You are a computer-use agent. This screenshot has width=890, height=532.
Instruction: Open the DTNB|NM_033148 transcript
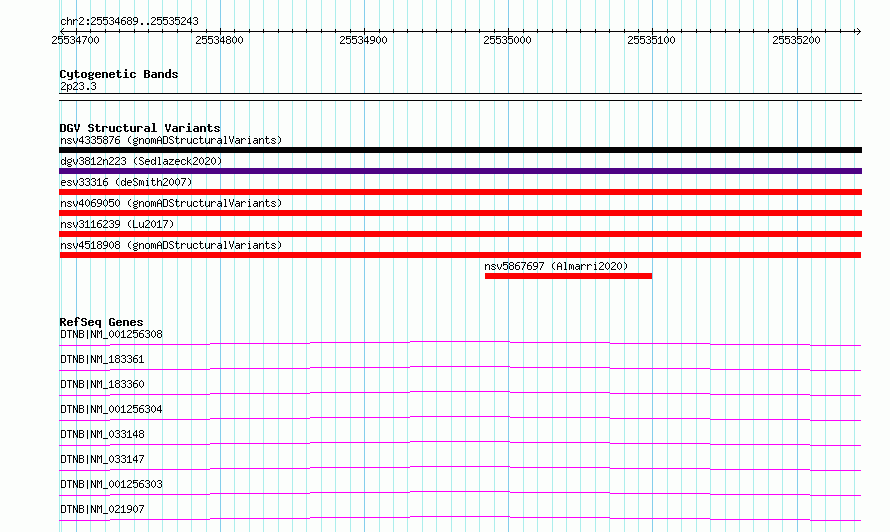coord(102,434)
